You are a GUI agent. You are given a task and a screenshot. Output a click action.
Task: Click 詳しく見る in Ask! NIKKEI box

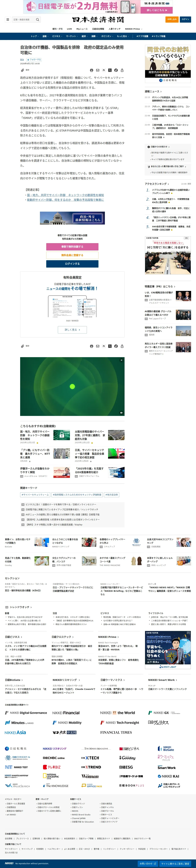coord(72,330)
